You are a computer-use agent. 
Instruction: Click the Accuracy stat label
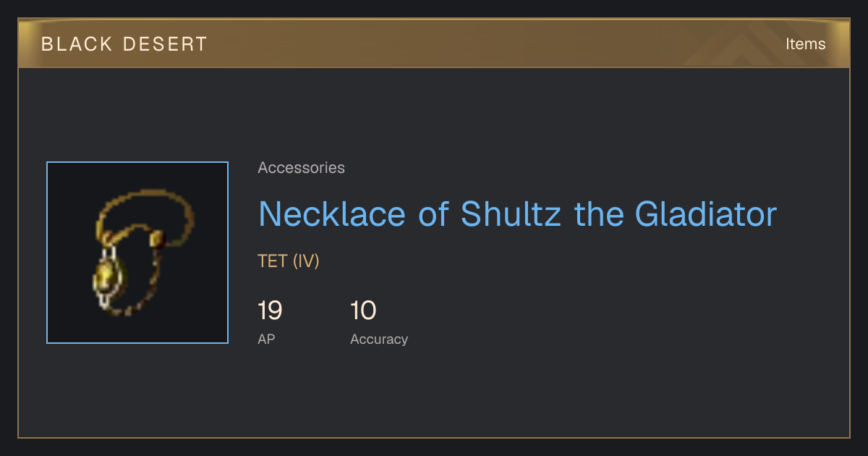coord(379,339)
